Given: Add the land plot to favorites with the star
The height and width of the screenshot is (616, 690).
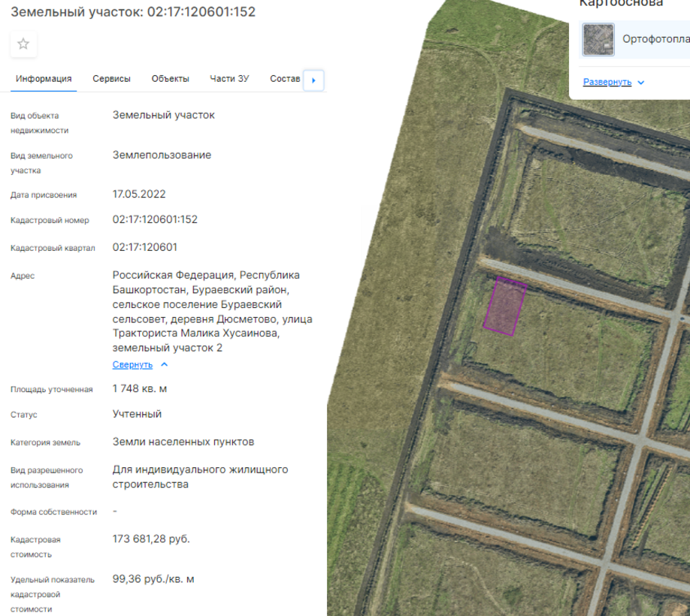Looking at the screenshot, I should [23, 44].
